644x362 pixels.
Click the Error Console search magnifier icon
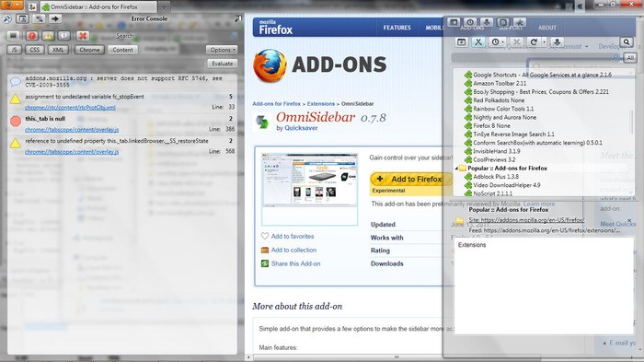point(234,36)
